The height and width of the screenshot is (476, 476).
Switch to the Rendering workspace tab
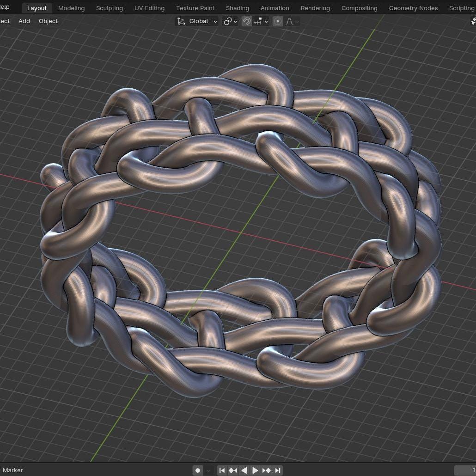tap(315, 8)
